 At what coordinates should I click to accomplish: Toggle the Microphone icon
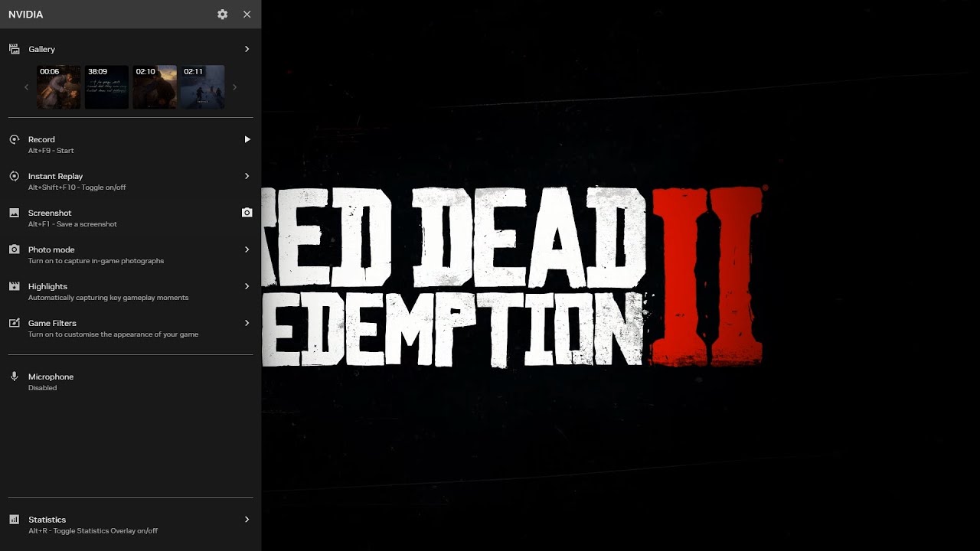tap(14, 377)
